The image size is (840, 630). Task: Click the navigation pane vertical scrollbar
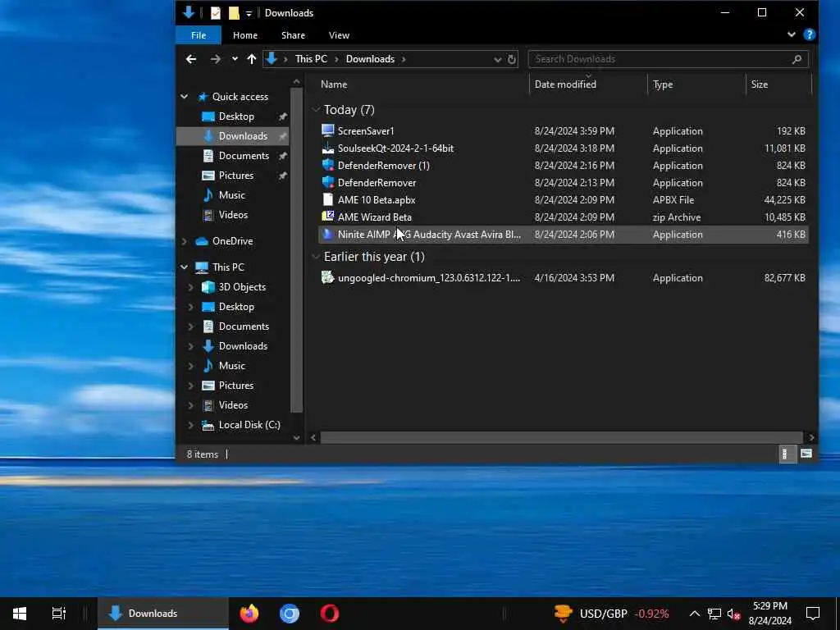pyautogui.click(x=296, y=250)
